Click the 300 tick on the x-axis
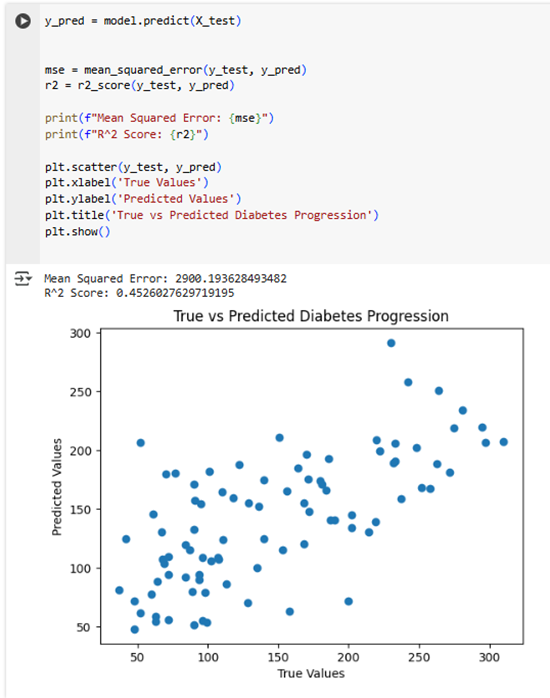This screenshot has width=550, height=698. click(489, 657)
